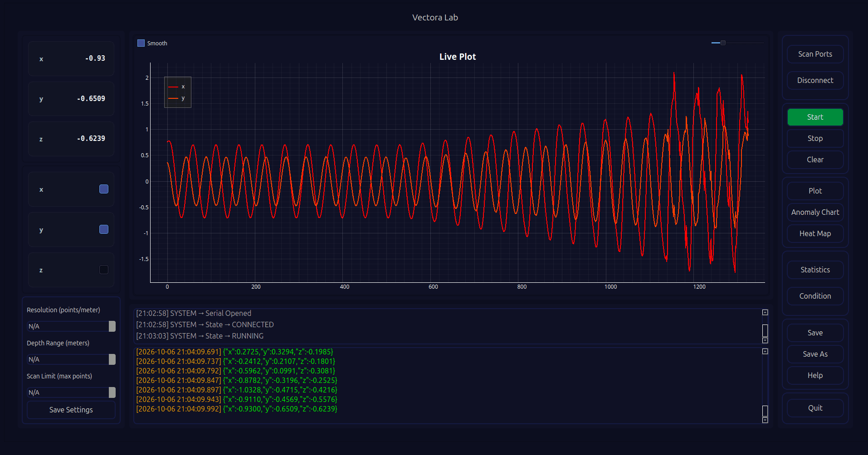
Task: Toggle the Smooth checkbox
Action: pyautogui.click(x=141, y=43)
